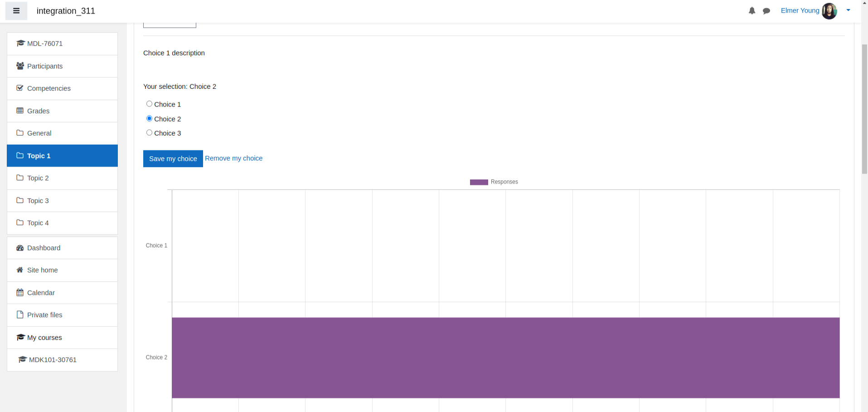Screen dimensions: 868x412
Task: Click the Topic 3 folder icon
Action: (20, 200)
